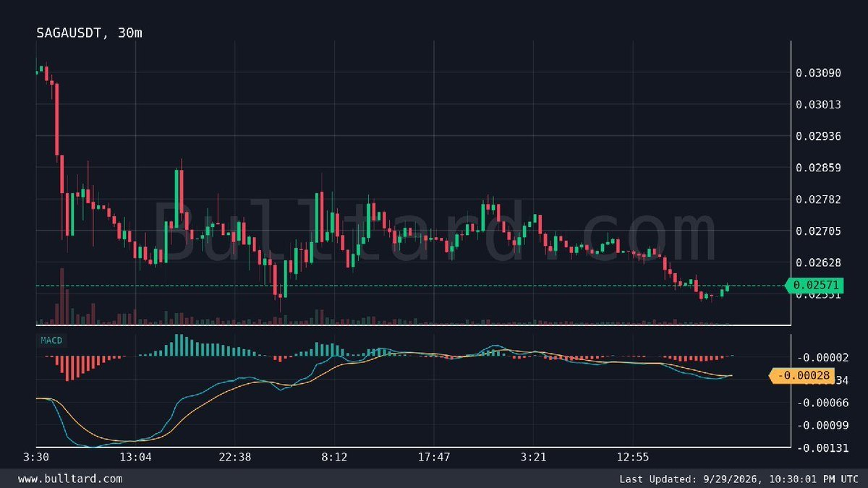Image resolution: width=868 pixels, height=488 pixels.
Task: Click the 22:38 time axis marker
Action: [234, 458]
